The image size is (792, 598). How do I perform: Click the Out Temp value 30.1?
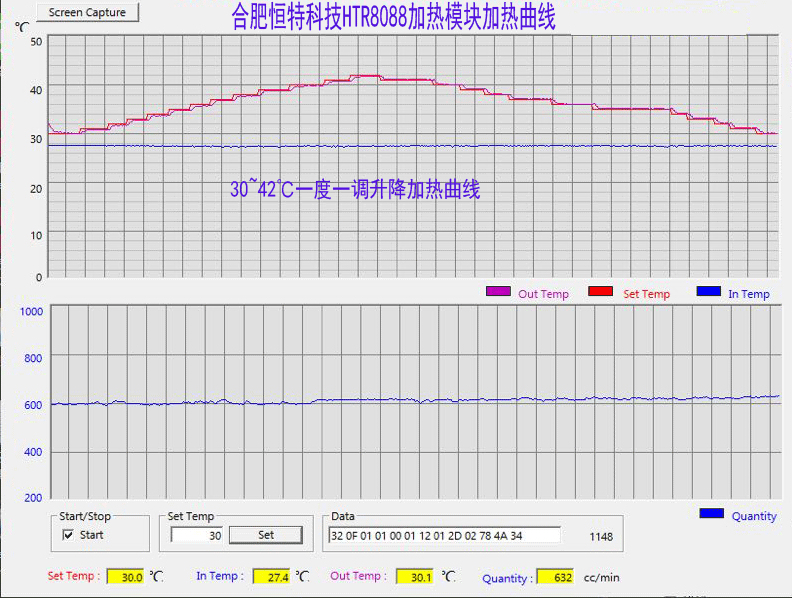pyautogui.click(x=415, y=577)
